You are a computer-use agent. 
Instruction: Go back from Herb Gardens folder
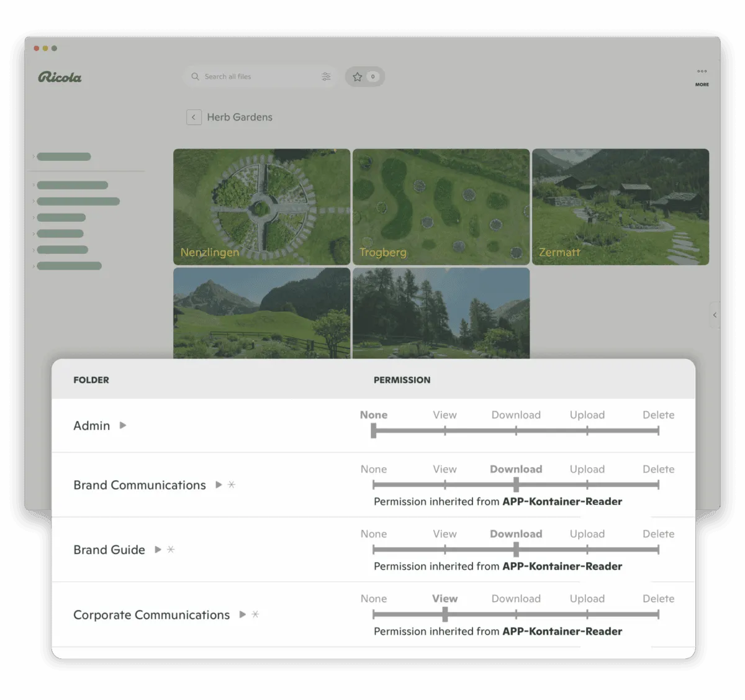(194, 117)
